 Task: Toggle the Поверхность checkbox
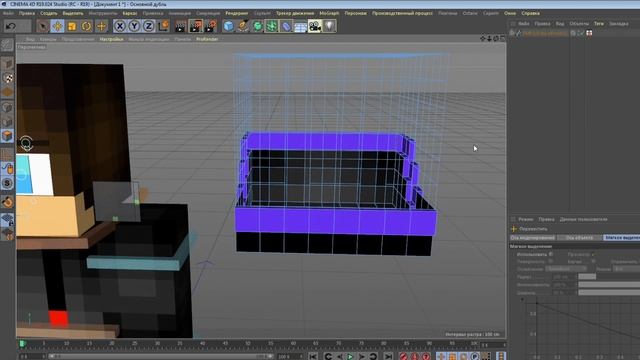tap(551, 261)
